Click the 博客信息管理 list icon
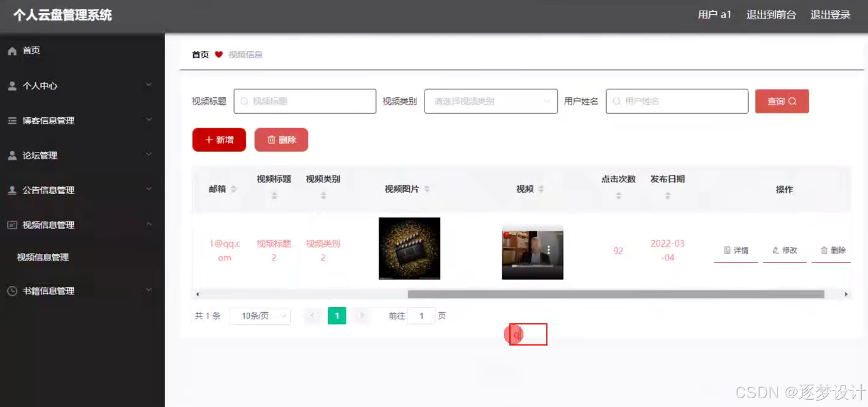This screenshot has height=407, width=868. 12,120
